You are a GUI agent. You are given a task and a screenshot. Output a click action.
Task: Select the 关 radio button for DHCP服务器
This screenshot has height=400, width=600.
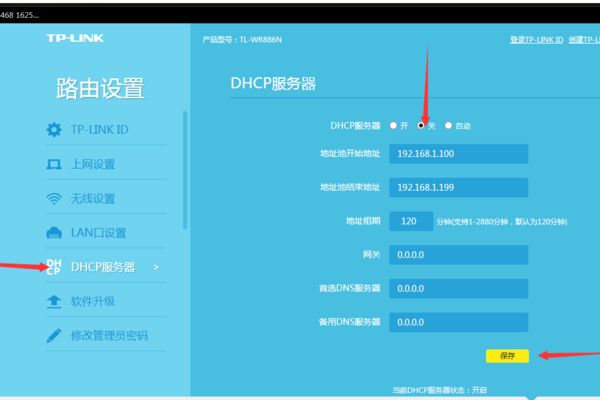(x=421, y=126)
